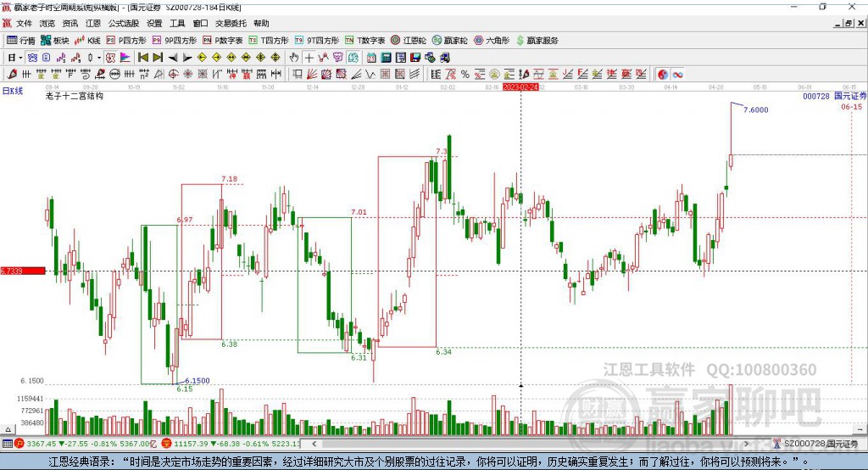Viewport: 868px width, 470px height.
Task: Click the colorful triangle gradient icon
Action: pos(125,58)
